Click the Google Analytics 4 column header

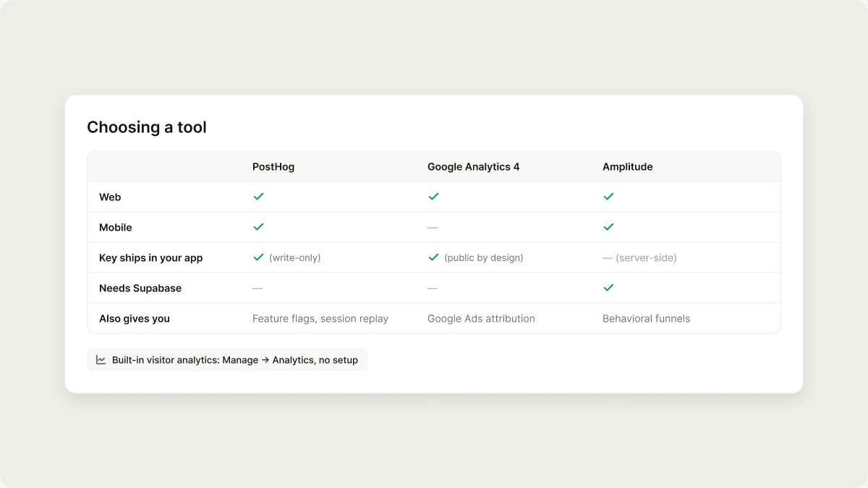coord(473,166)
